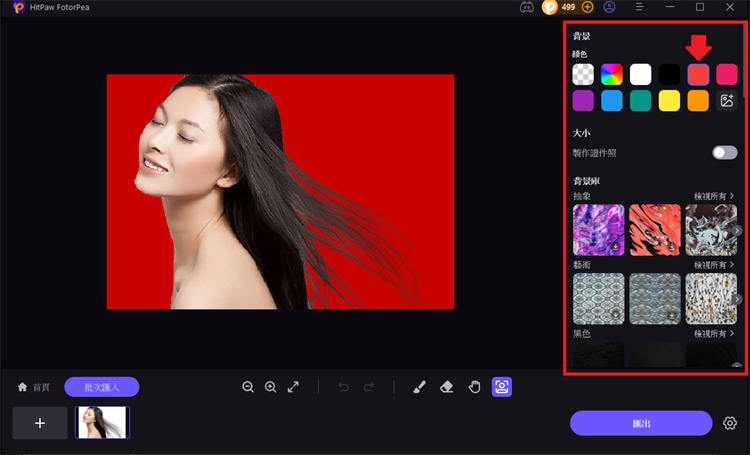750x455 pixels.
Task: Pick the red marble abstract background
Action: pyautogui.click(x=655, y=230)
